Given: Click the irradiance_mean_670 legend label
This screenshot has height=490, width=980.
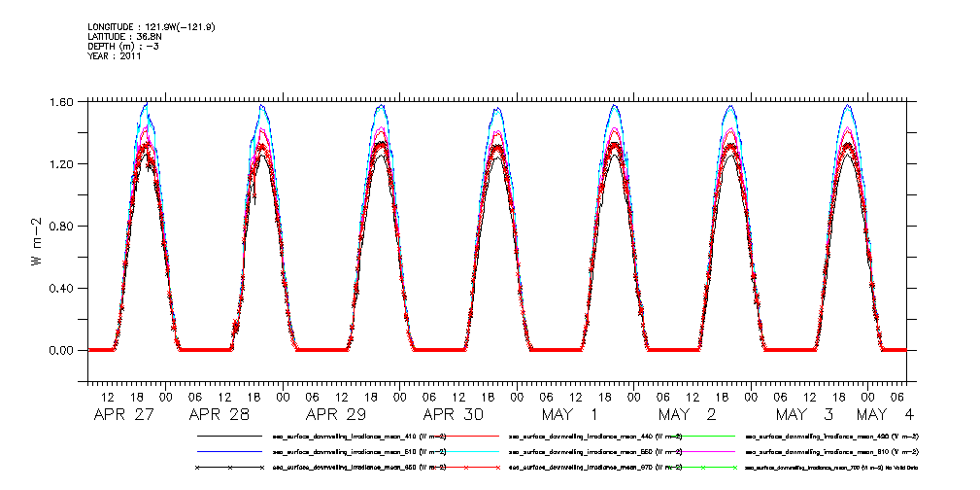Looking at the screenshot, I should (595, 468).
